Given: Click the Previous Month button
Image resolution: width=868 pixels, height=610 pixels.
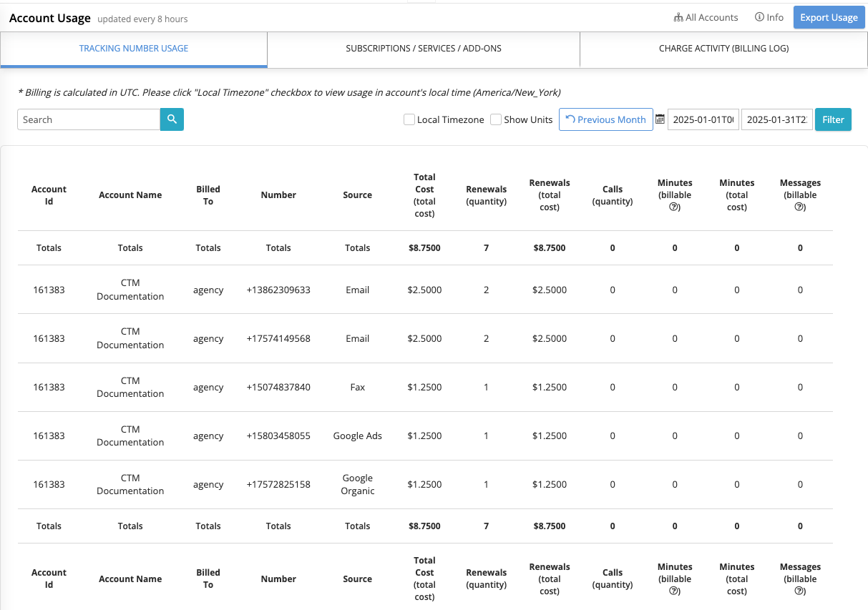Looking at the screenshot, I should point(606,119).
